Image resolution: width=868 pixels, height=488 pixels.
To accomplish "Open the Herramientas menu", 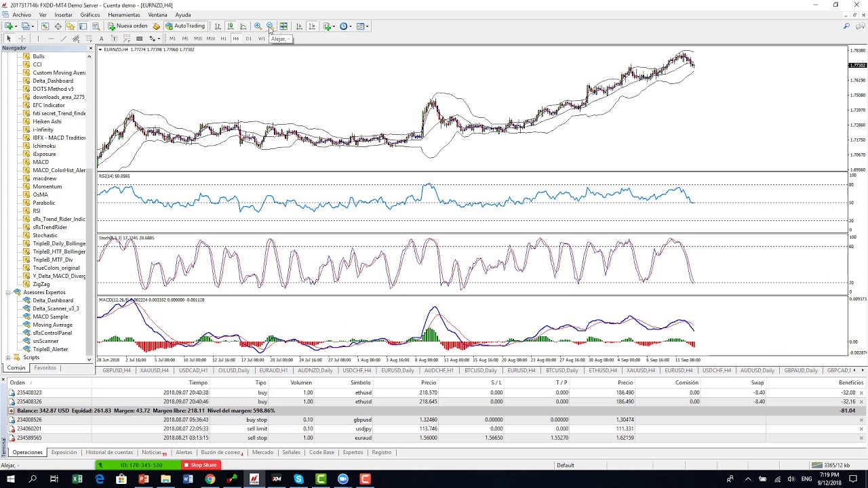I will click(124, 15).
